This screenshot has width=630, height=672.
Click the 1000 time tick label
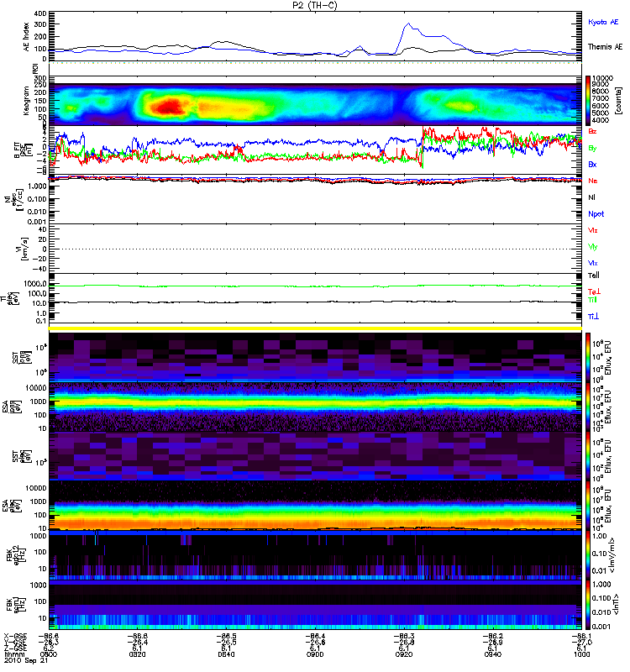pyautogui.click(x=582, y=654)
